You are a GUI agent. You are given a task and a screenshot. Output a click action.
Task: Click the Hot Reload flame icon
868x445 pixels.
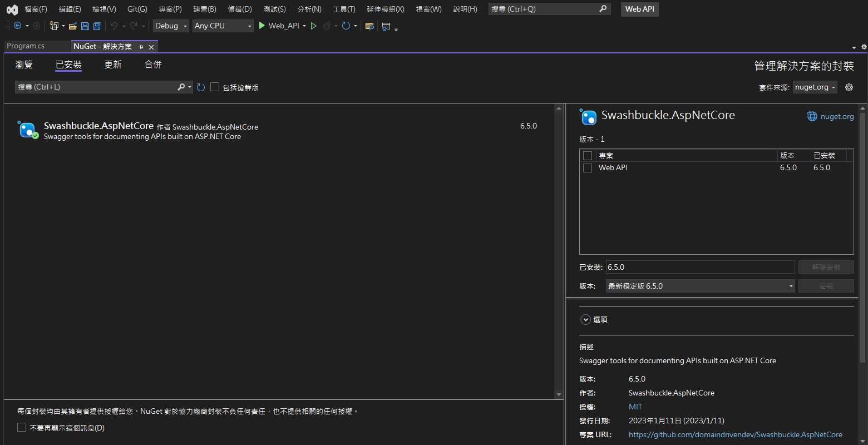327,26
